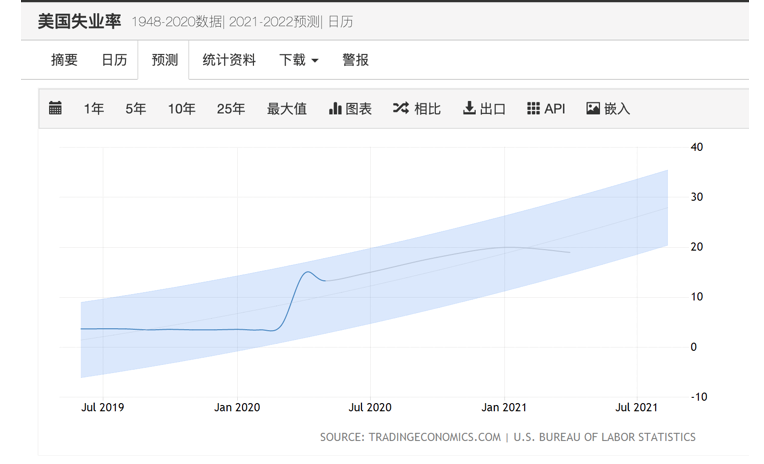Click the y-axis value -10
Viewport: 764px width, 464px height.
tap(699, 397)
